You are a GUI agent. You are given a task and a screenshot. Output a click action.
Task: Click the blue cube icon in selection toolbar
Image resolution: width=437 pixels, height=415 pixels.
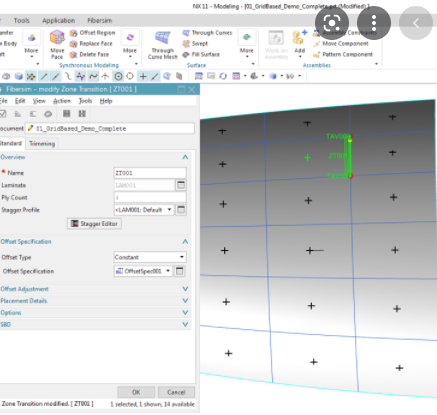click(x=19, y=76)
